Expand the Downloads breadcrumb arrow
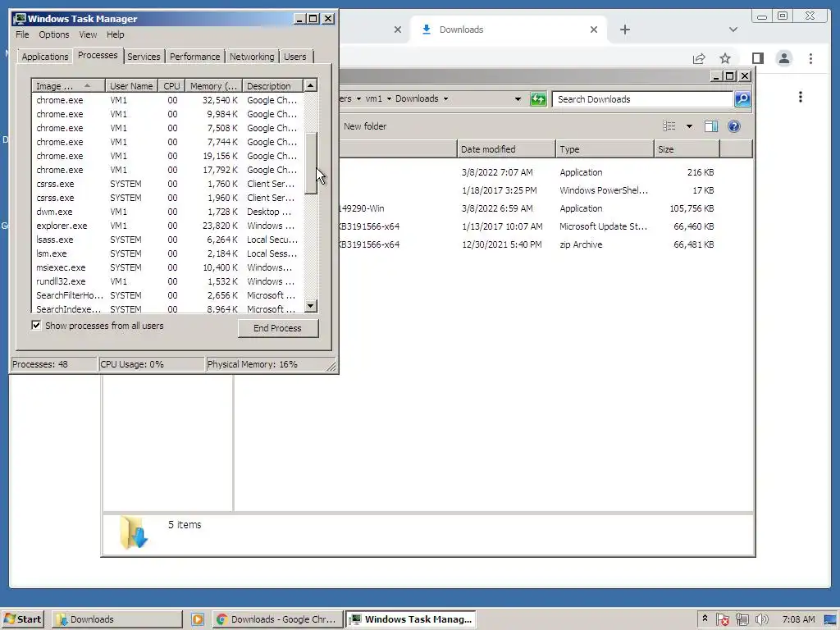 (x=445, y=98)
